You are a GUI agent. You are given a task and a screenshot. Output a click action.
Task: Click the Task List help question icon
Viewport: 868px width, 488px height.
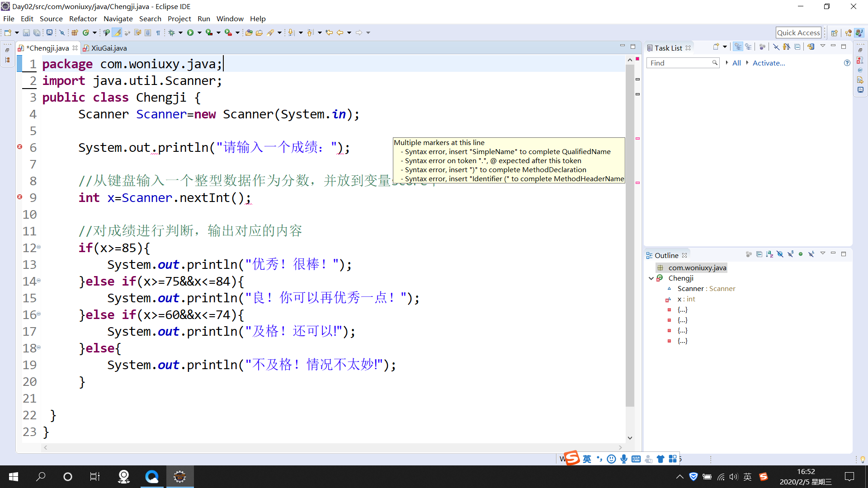click(847, 63)
